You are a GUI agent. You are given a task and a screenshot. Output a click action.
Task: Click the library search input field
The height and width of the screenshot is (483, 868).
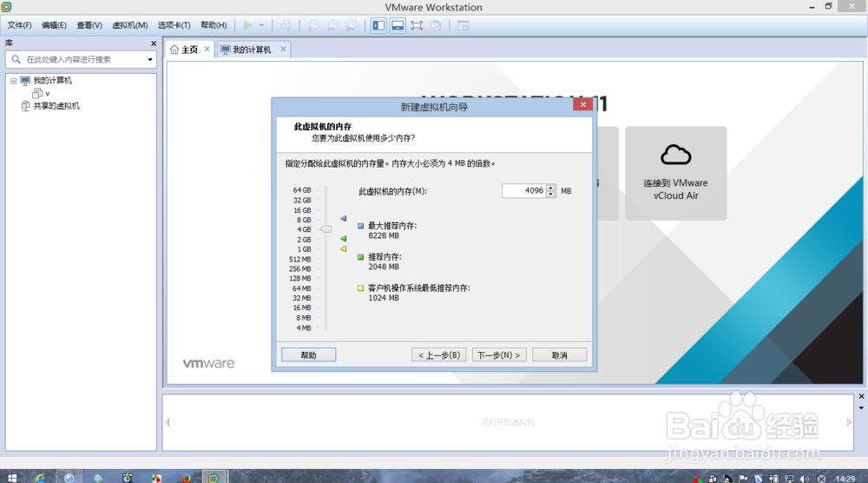[80, 59]
